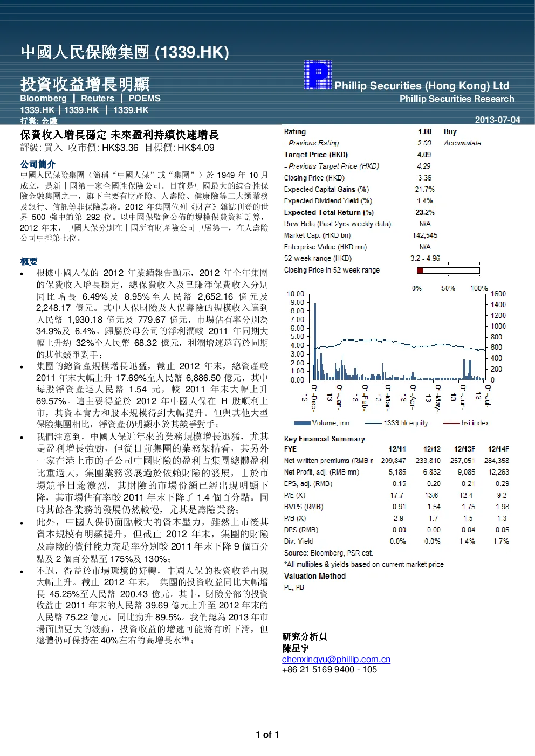Click the 3.2 - 4.96 range value
This screenshot has width=535, height=756.
pos(425,258)
